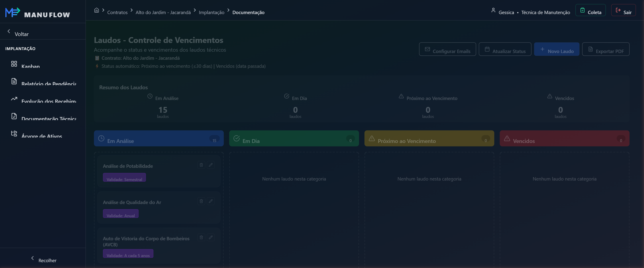Click the back chevron beside Voltar
The height and width of the screenshot is (268, 644).
9,31
